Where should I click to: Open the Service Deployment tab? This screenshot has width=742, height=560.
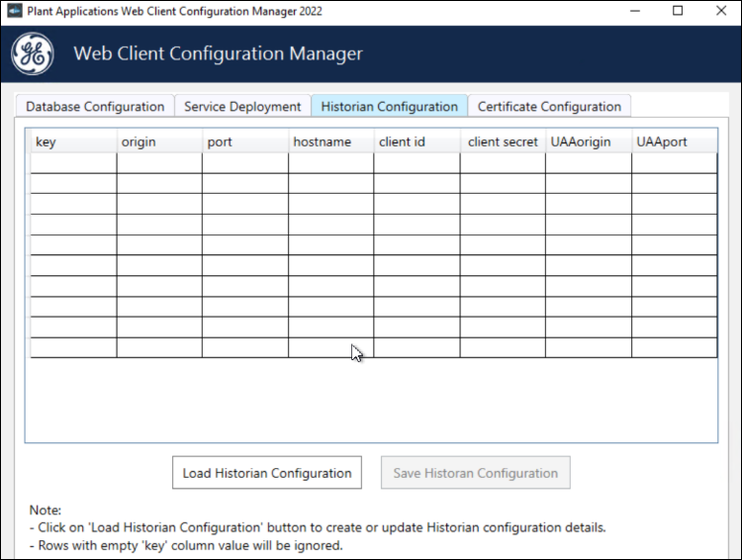pos(242,107)
